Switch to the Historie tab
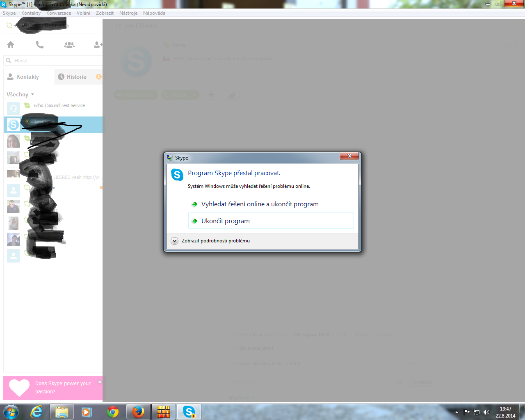Viewport: 525px width, 420px height. [77, 77]
